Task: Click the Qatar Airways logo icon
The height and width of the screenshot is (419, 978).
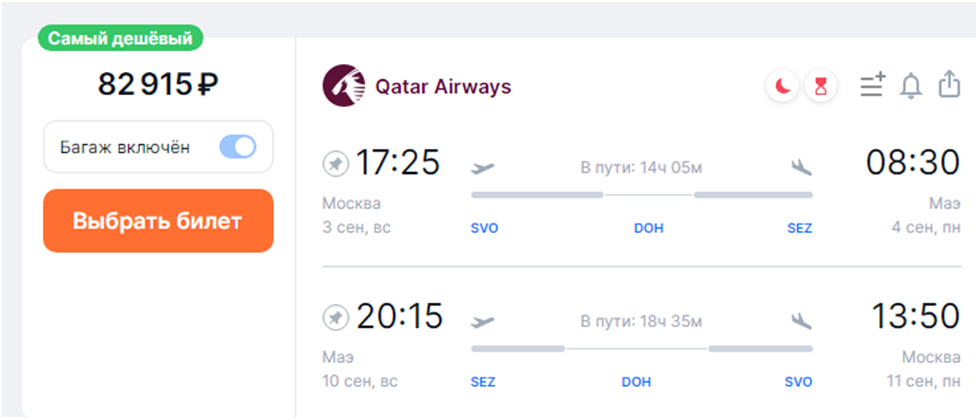Action: pyautogui.click(x=343, y=87)
